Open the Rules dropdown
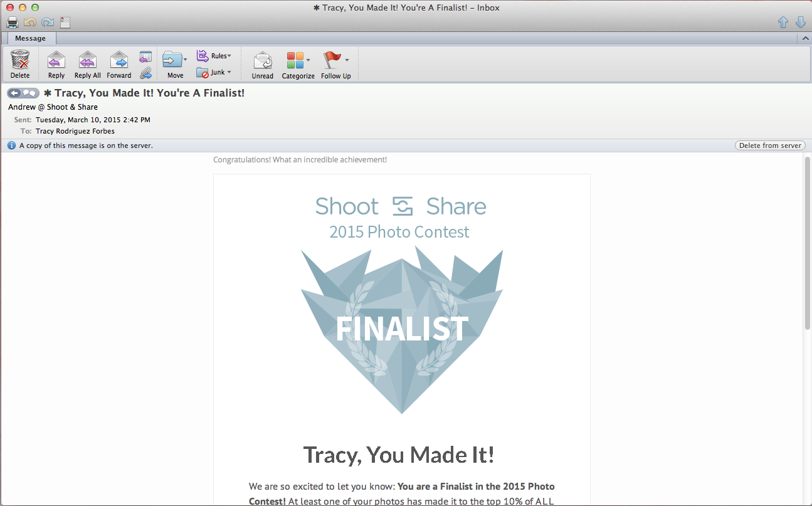This screenshot has width=812, height=506. 214,56
